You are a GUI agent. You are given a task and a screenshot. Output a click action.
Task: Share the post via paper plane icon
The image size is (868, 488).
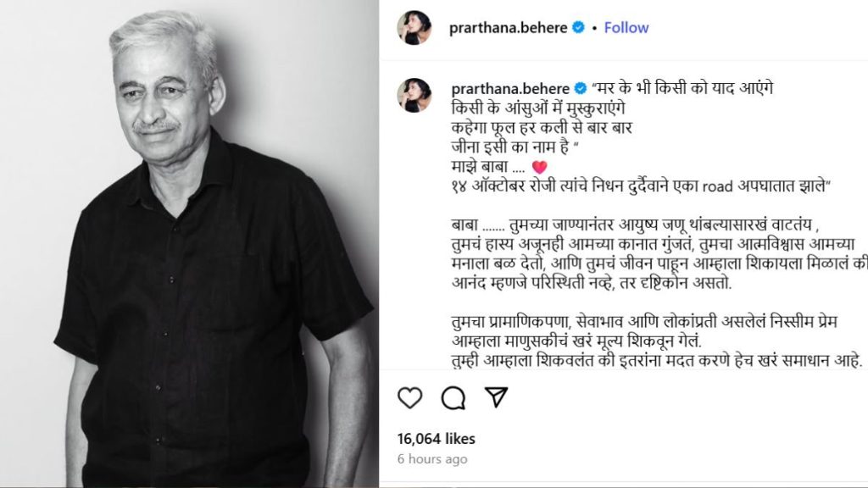pyautogui.click(x=496, y=396)
